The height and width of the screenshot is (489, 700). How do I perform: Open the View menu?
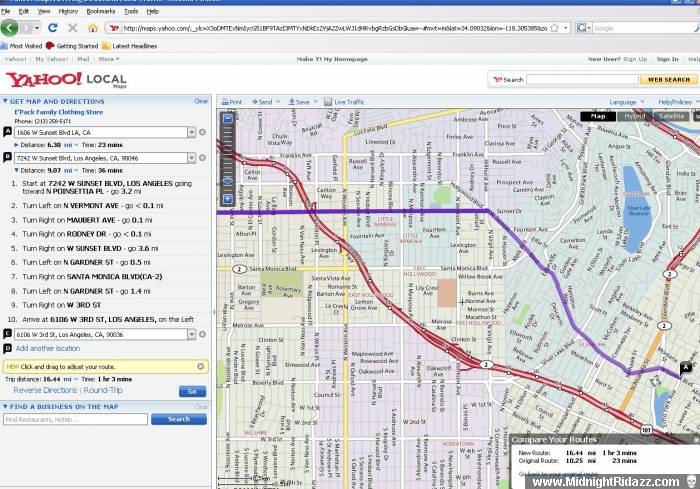[x=44, y=11]
